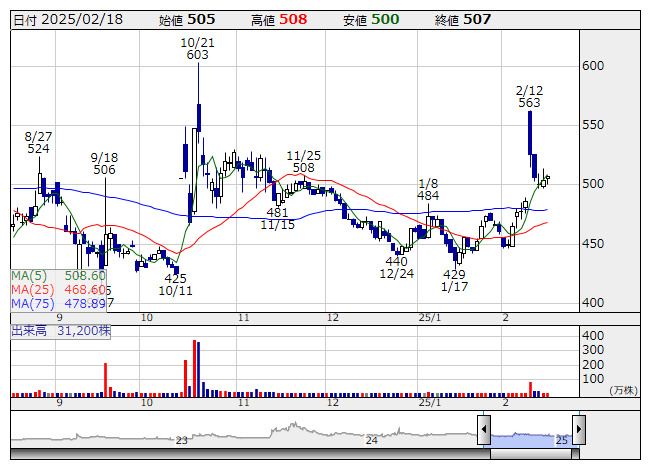Click the (万株) volume unit label
This screenshot has height=470, width=653.
pos(623,390)
